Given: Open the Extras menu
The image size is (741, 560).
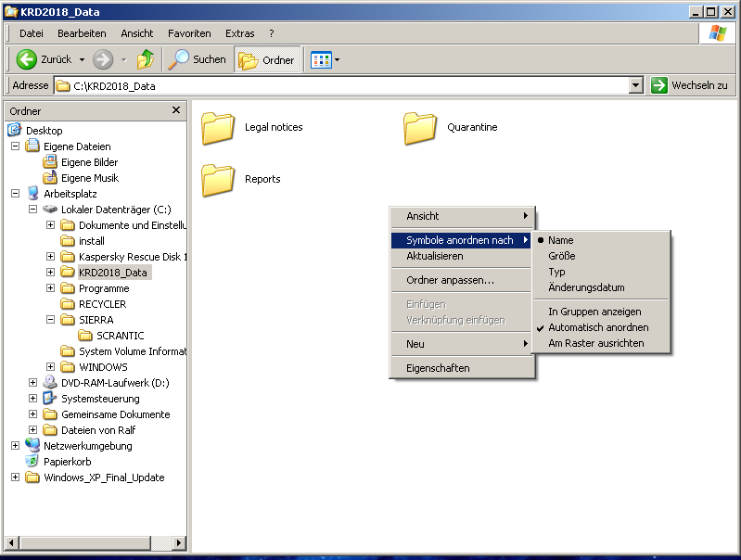Looking at the screenshot, I should [x=239, y=33].
